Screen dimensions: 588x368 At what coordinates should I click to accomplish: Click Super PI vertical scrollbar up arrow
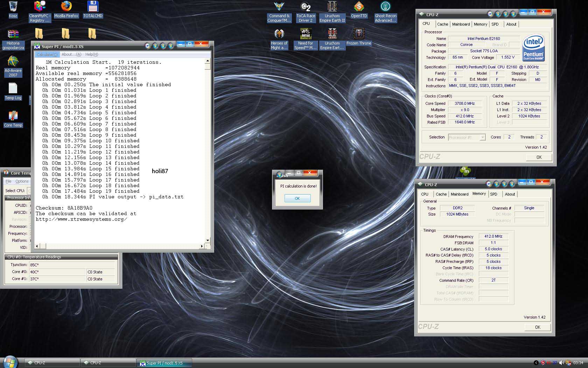tap(208, 61)
